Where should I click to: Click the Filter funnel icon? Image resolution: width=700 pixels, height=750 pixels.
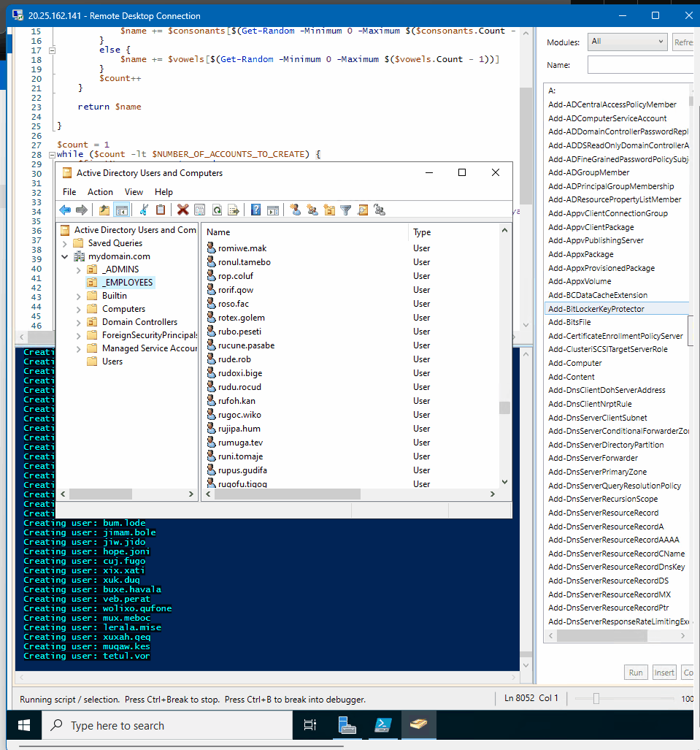[x=346, y=210]
